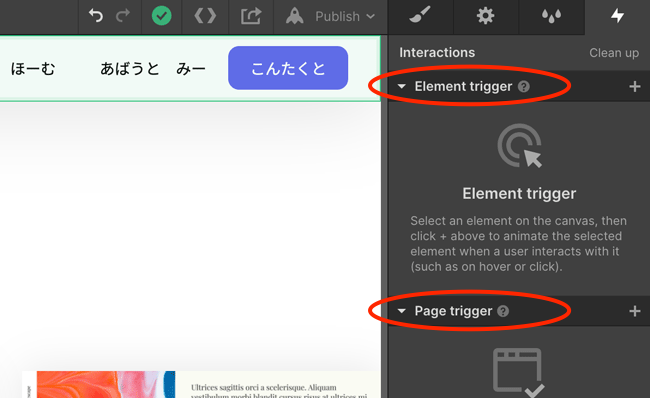The height and width of the screenshot is (398, 650).
Task: Click the Element trigger cursor illustration
Action: (x=520, y=146)
